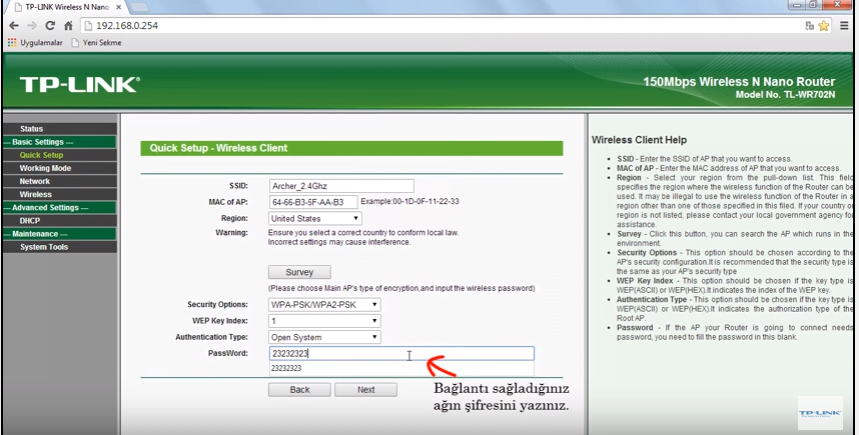
Task: Select Working Mode in the sidebar
Action: click(45, 168)
